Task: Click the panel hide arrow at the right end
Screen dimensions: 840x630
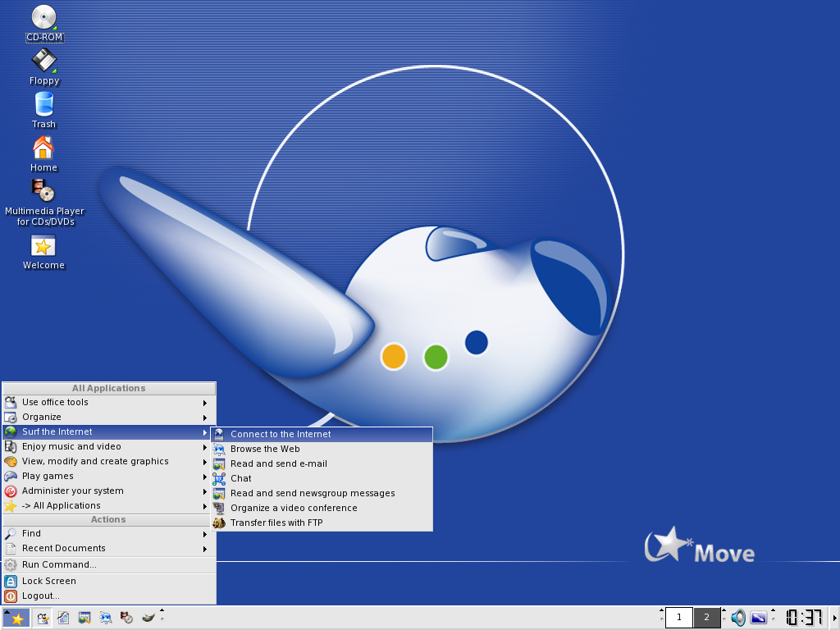Action: (x=834, y=619)
